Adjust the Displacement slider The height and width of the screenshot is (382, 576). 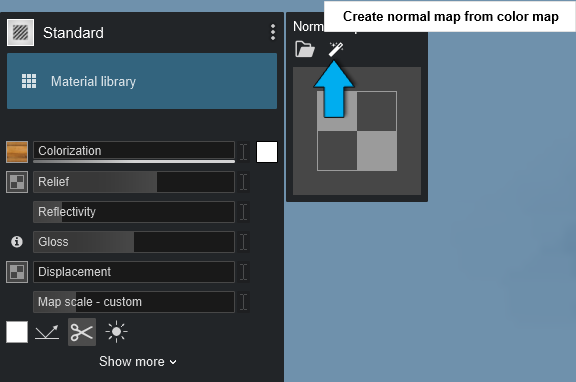tap(134, 272)
